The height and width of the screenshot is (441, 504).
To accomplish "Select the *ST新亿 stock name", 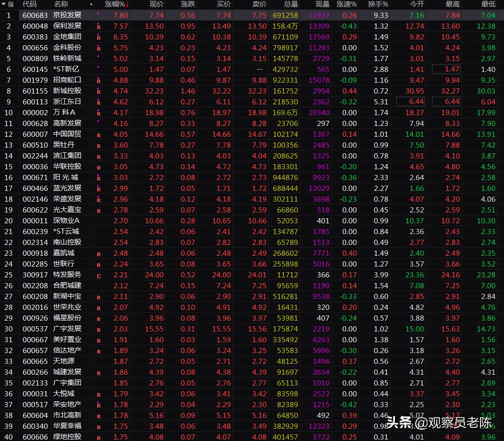I will tap(66, 69).
